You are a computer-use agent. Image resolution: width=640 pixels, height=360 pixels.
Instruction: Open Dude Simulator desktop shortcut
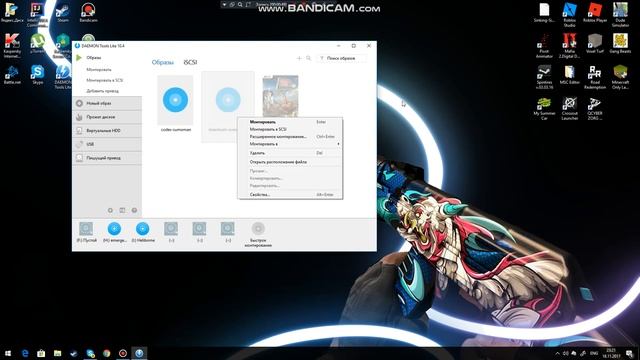[620, 14]
